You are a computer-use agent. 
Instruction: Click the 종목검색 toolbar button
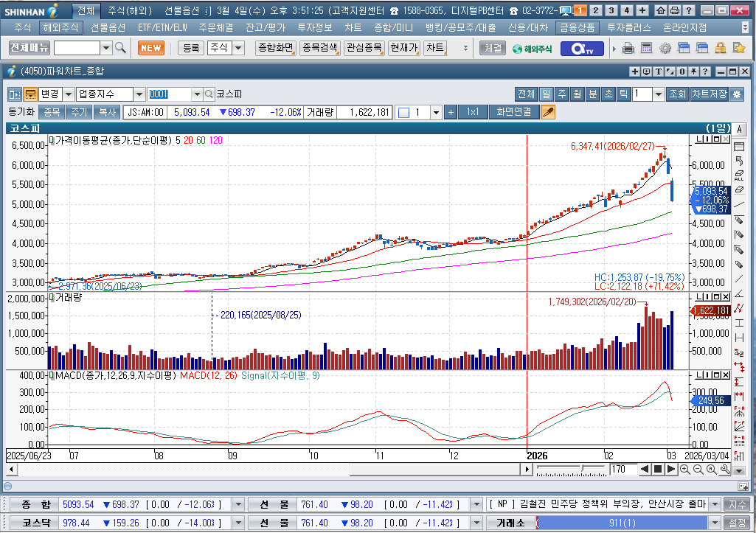[x=319, y=48]
